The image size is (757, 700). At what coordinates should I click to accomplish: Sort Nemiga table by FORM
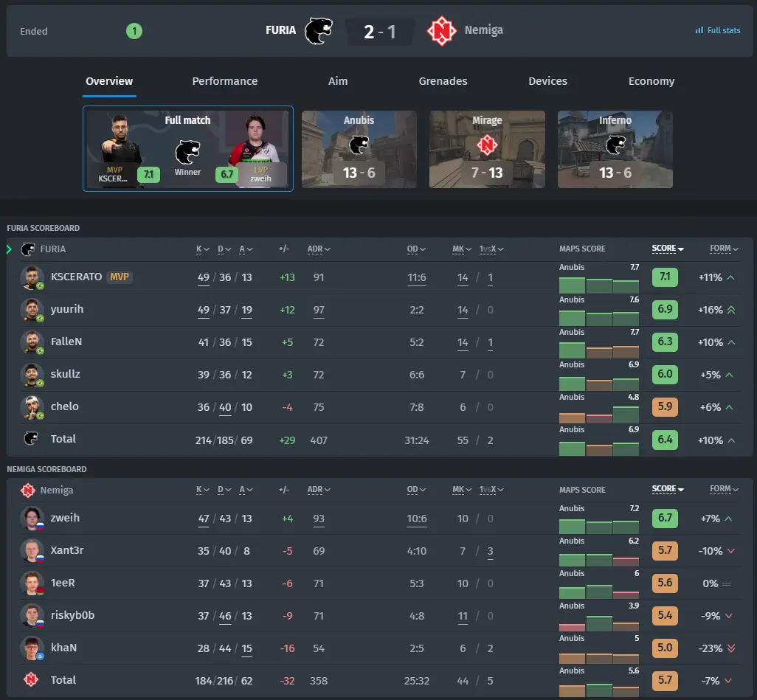(725, 489)
